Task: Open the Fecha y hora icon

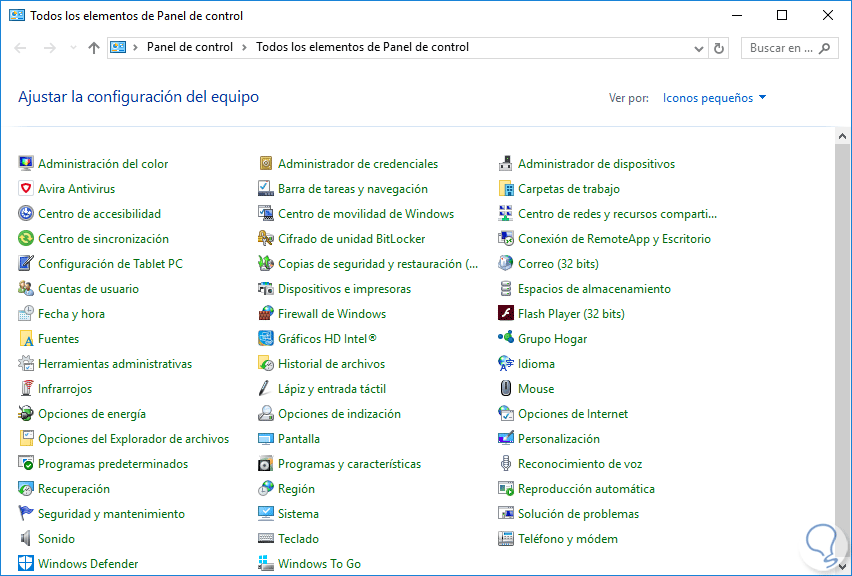Action: pos(26,314)
